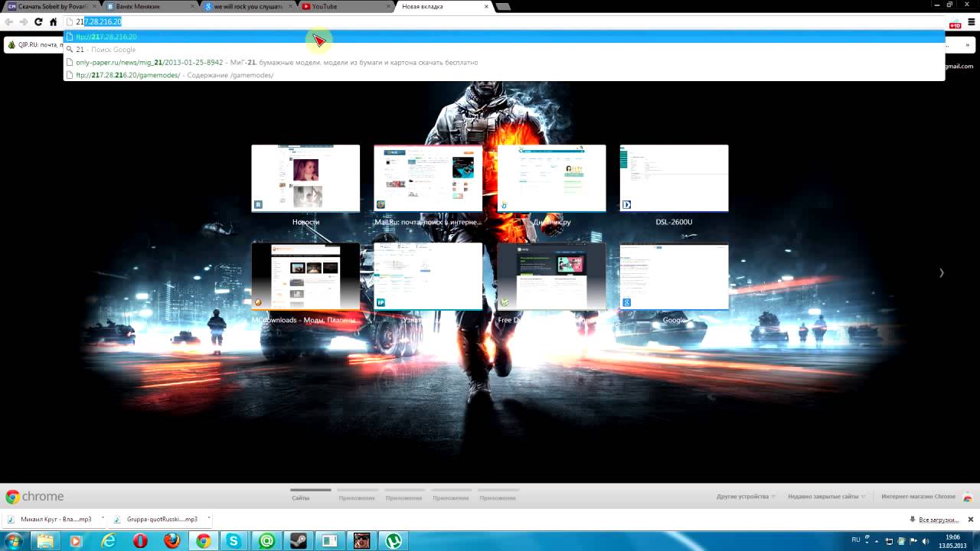Screen dimensions: 980x551
Task: Click the Chrome forward arrow button
Action: [x=24, y=22]
